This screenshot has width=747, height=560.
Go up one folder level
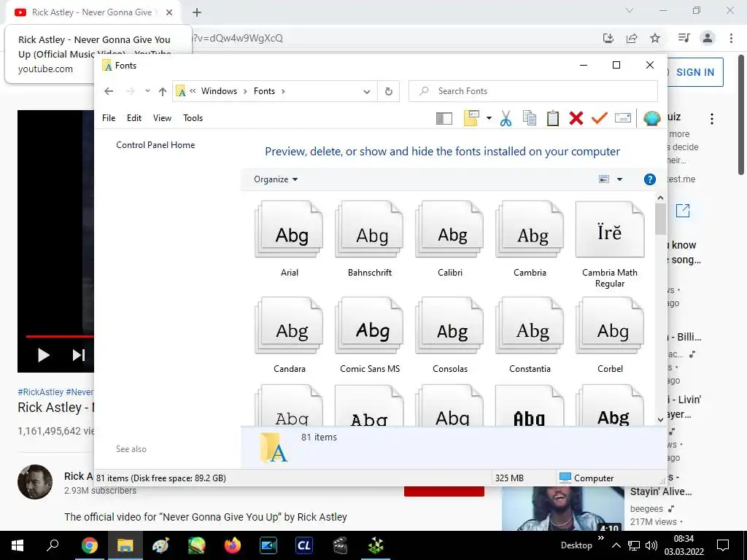163,91
